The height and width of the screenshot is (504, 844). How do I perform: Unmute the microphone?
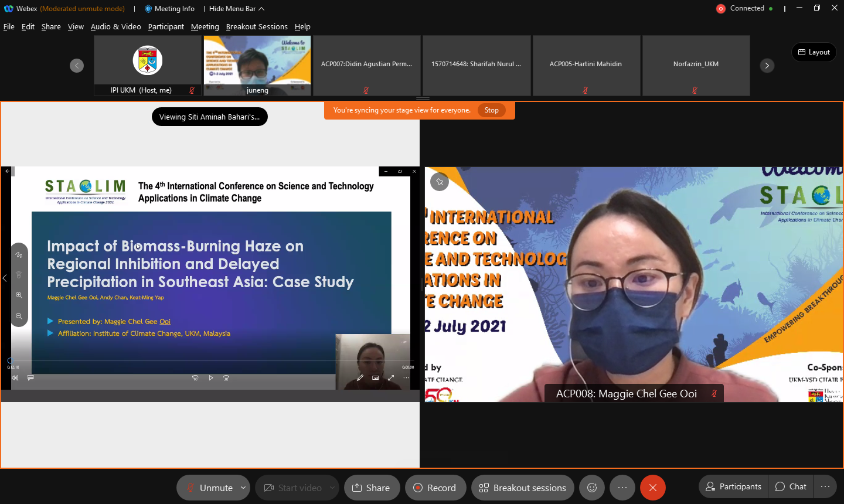pos(209,488)
